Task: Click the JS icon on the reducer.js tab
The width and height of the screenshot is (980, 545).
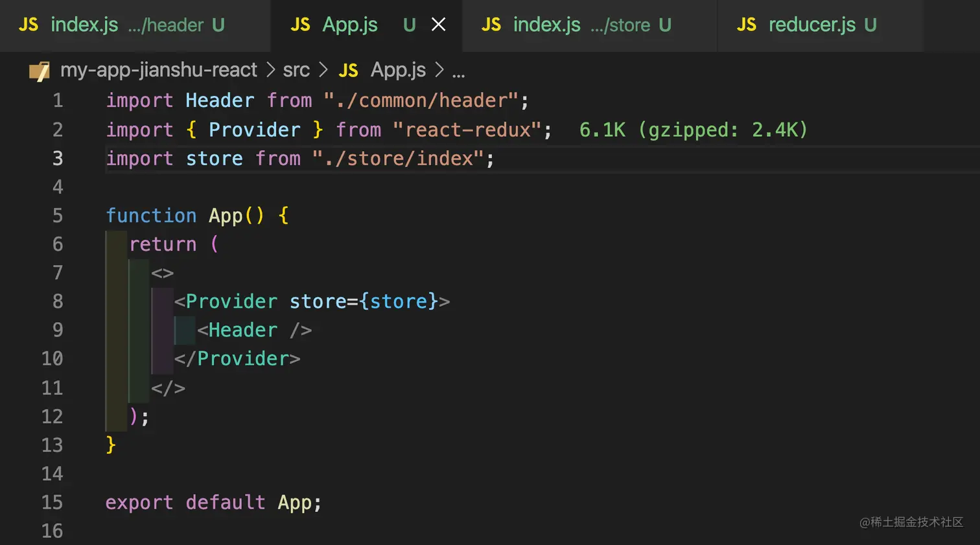Action: (x=746, y=25)
